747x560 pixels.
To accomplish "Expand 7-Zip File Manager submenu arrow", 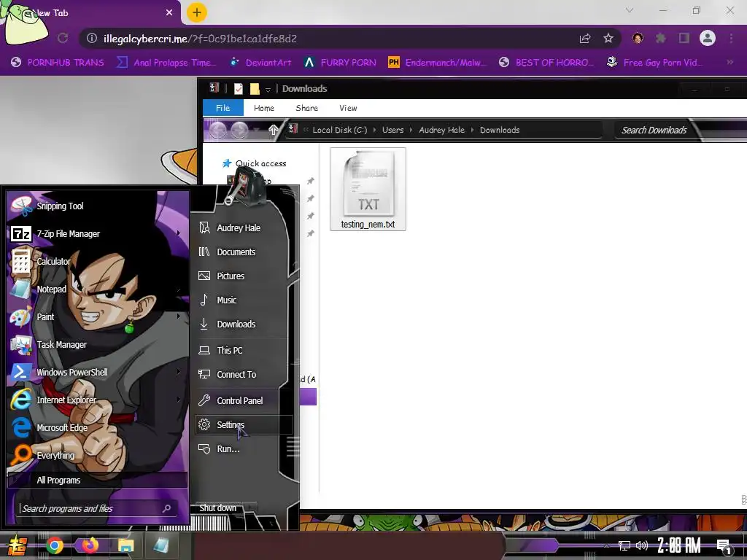I will tap(179, 233).
